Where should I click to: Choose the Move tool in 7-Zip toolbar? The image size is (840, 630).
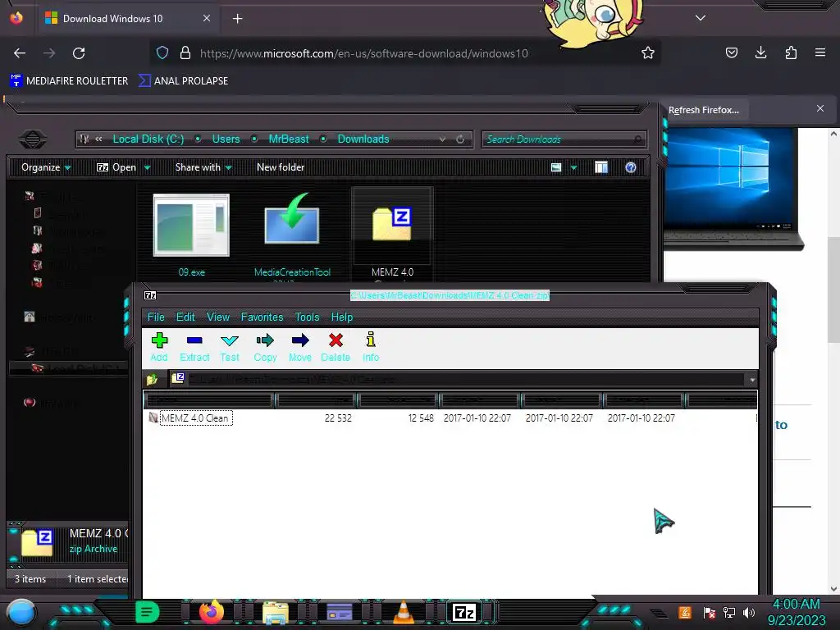click(x=300, y=347)
